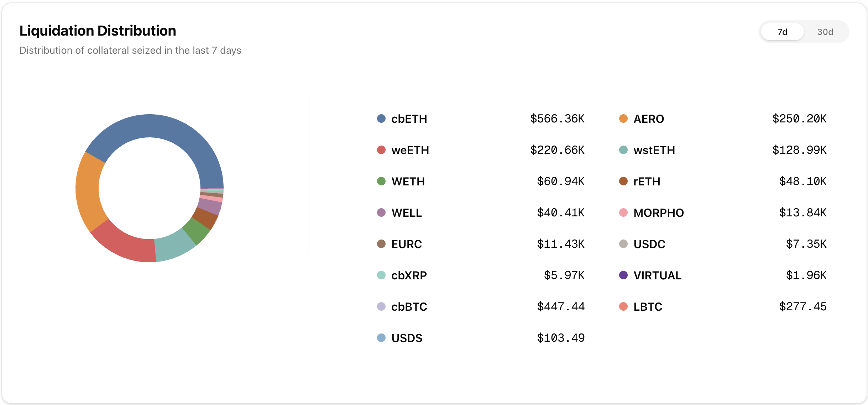Viewport: 868px width, 405px height.
Task: Click the WELL legend label
Action: pos(407,213)
